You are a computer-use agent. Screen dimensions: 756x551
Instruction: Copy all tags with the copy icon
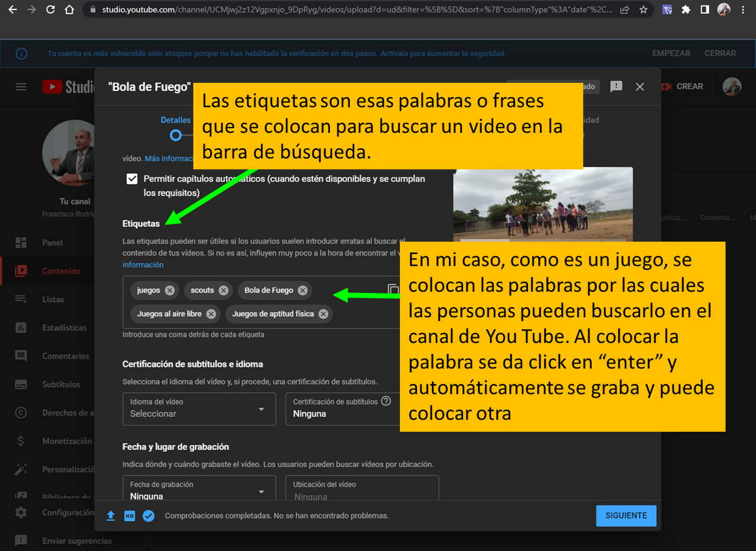tap(393, 289)
